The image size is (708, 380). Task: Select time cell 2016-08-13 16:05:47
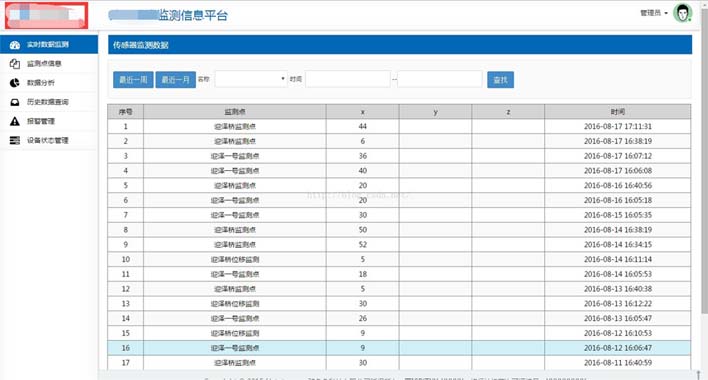click(618, 318)
